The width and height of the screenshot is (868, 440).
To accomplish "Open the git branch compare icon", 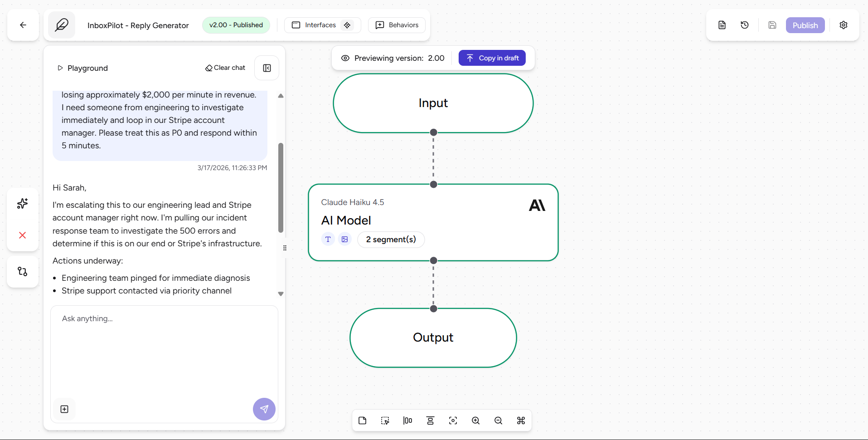I will tap(22, 271).
